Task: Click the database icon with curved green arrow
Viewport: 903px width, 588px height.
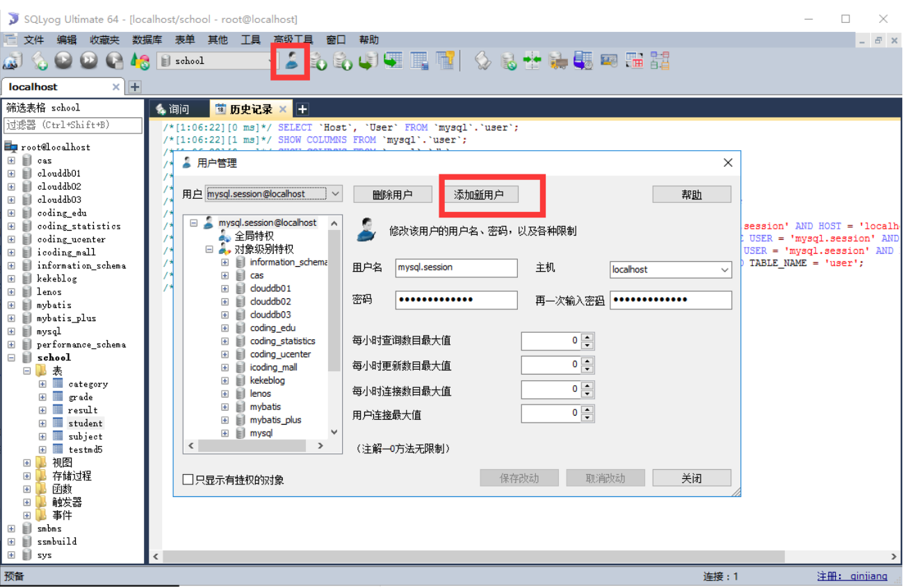Action: click(368, 61)
